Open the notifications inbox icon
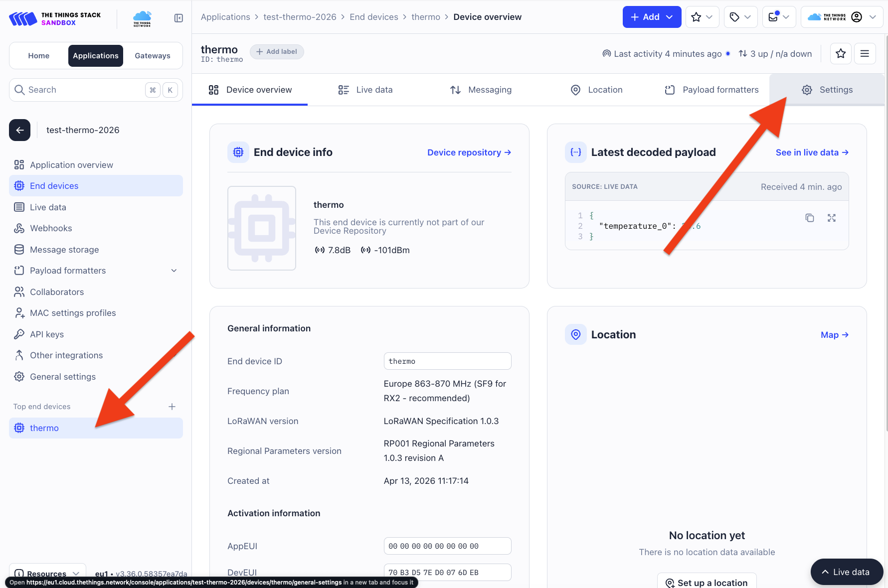This screenshot has height=588, width=888. pyautogui.click(x=779, y=17)
